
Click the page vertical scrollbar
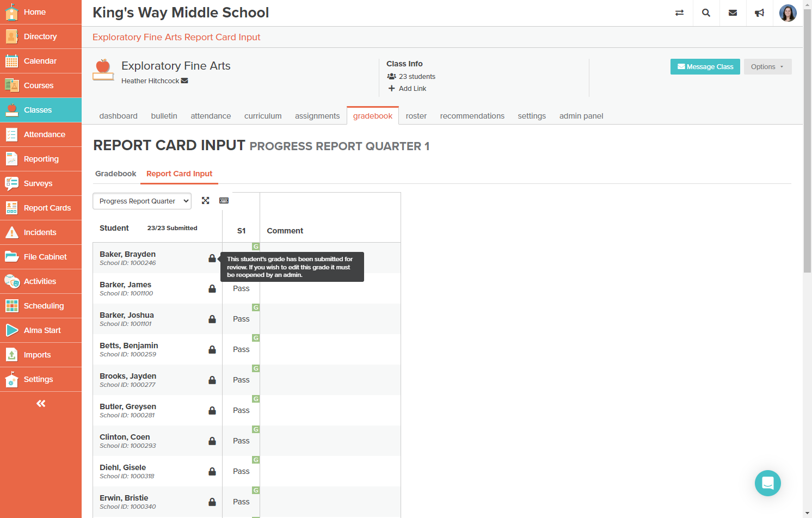tap(808, 141)
